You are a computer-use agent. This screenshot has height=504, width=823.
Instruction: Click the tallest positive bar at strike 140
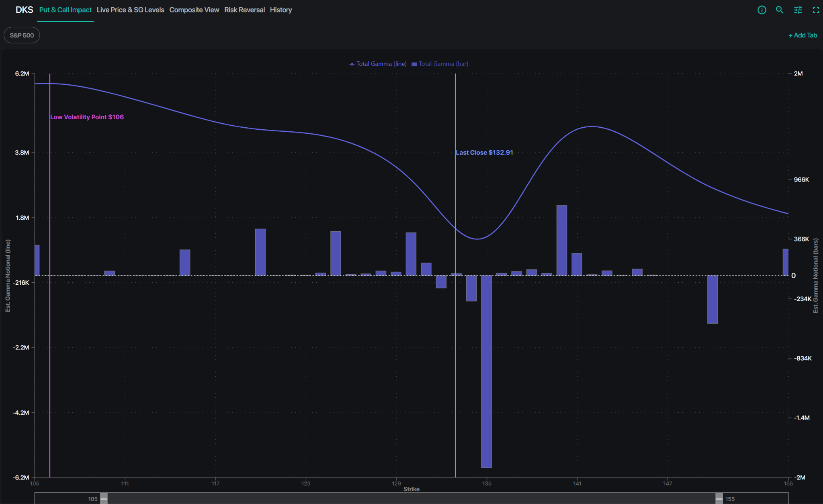(x=562, y=240)
